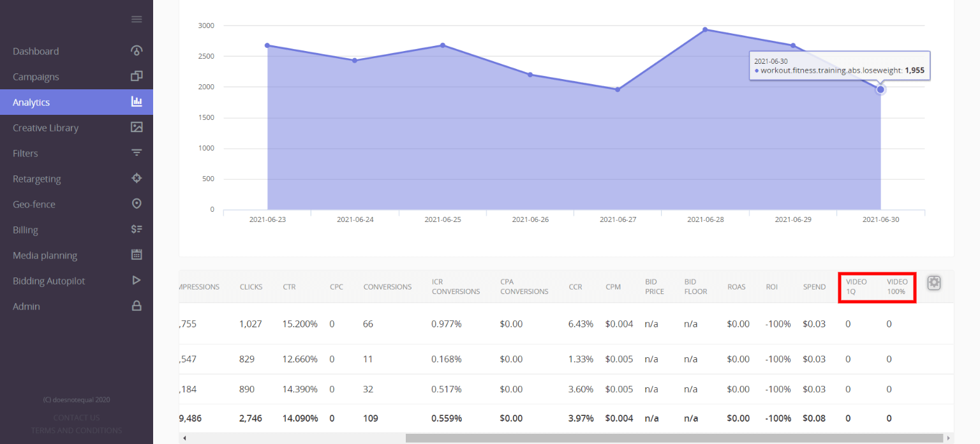Collapse sidebar with hamburger icon

point(137,19)
